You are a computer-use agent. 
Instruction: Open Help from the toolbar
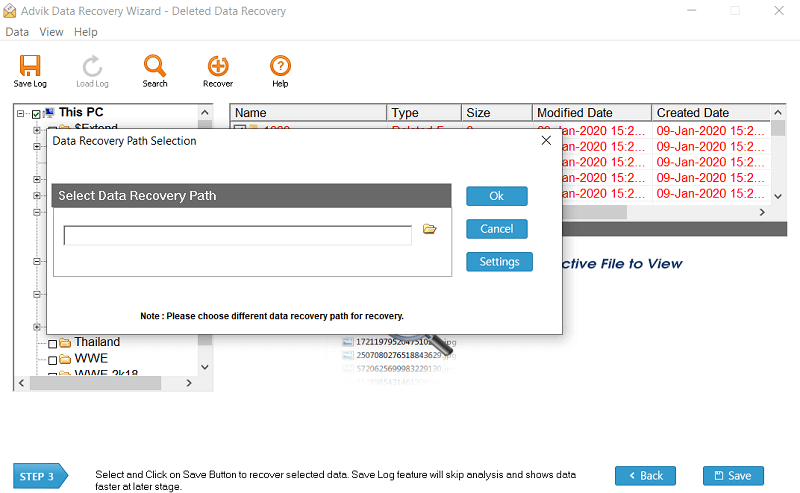[280, 66]
